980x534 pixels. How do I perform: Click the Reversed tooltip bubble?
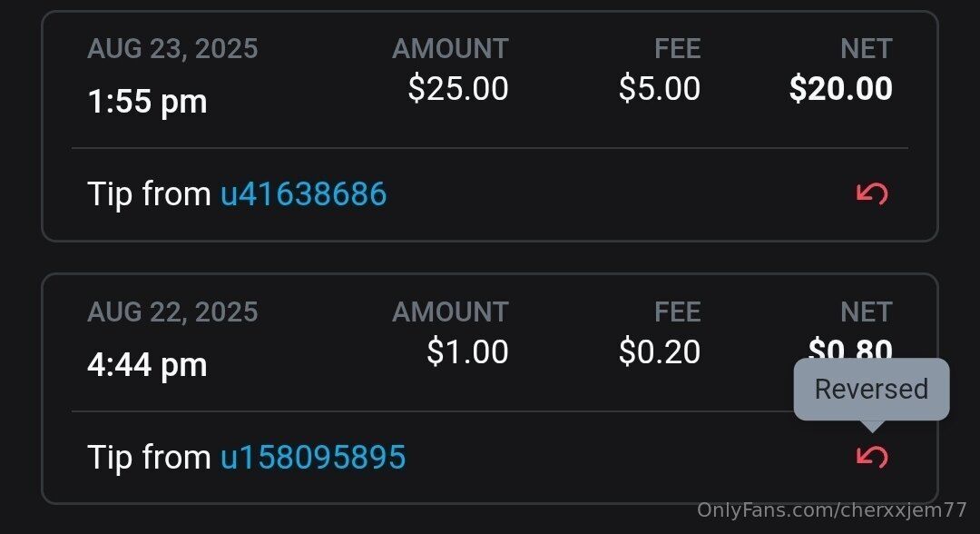click(x=871, y=389)
